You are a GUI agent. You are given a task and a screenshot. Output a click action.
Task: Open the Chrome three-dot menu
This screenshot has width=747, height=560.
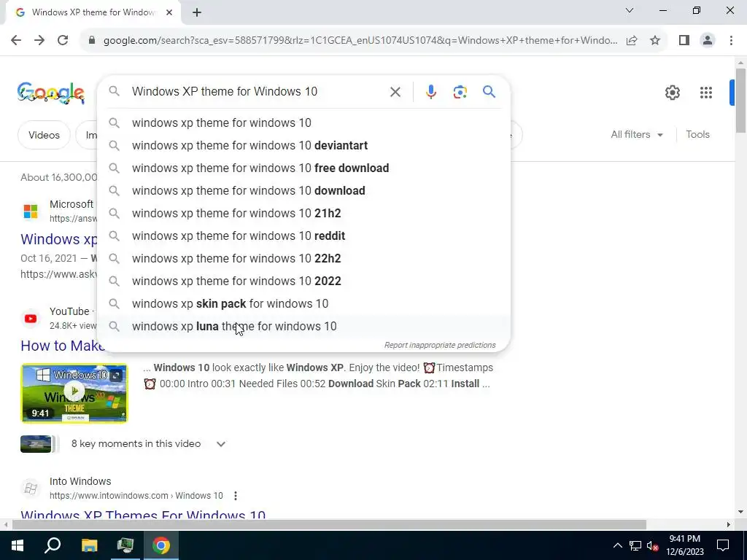[x=731, y=41]
